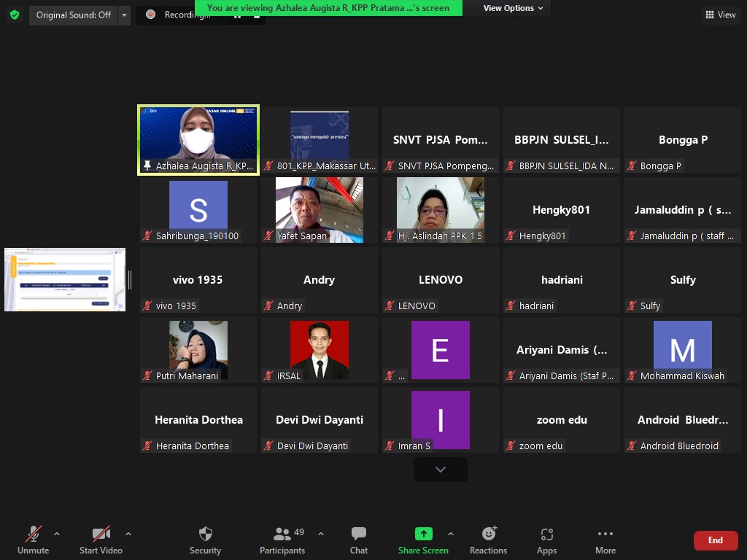Click the red End meeting button
The image size is (747, 560).
click(715, 540)
